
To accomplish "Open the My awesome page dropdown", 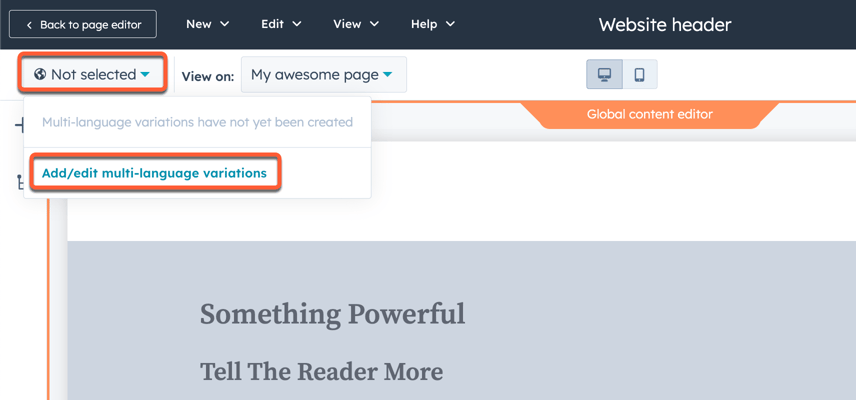I will tap(324, 75).
